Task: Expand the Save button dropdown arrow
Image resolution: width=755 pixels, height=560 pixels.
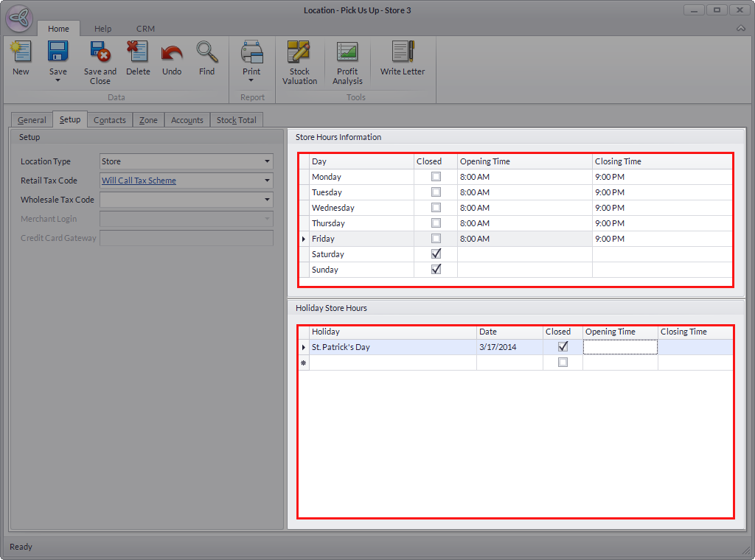Action: click(58, 80)
